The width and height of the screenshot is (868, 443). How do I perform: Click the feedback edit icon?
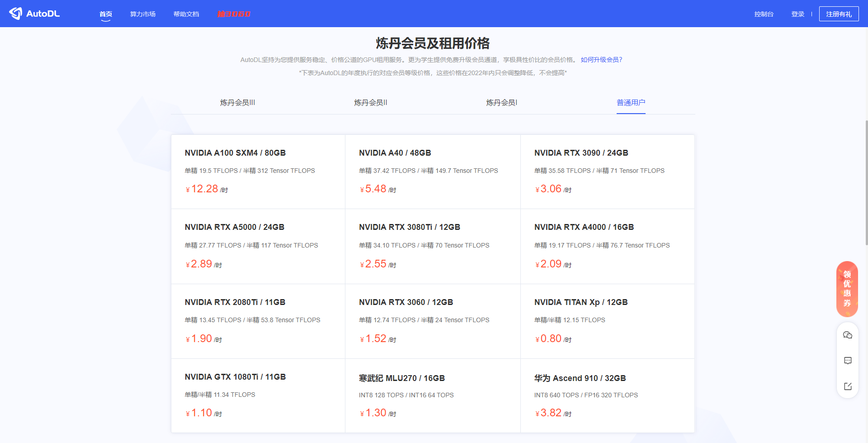848,386
